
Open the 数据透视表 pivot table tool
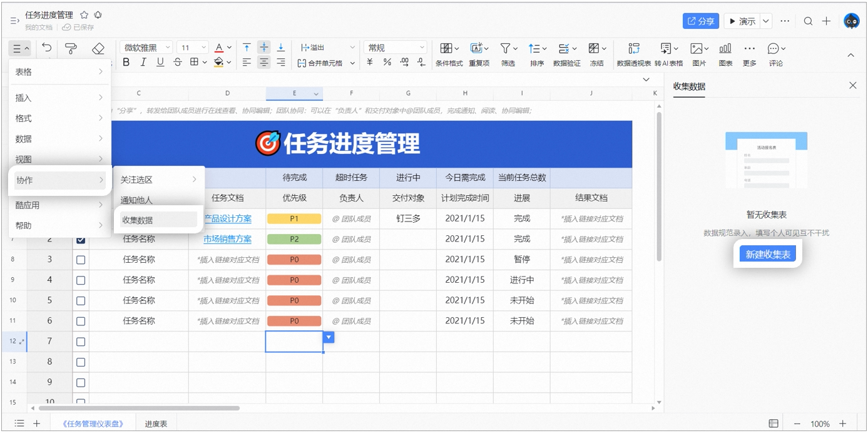click(x=634, y=55)
